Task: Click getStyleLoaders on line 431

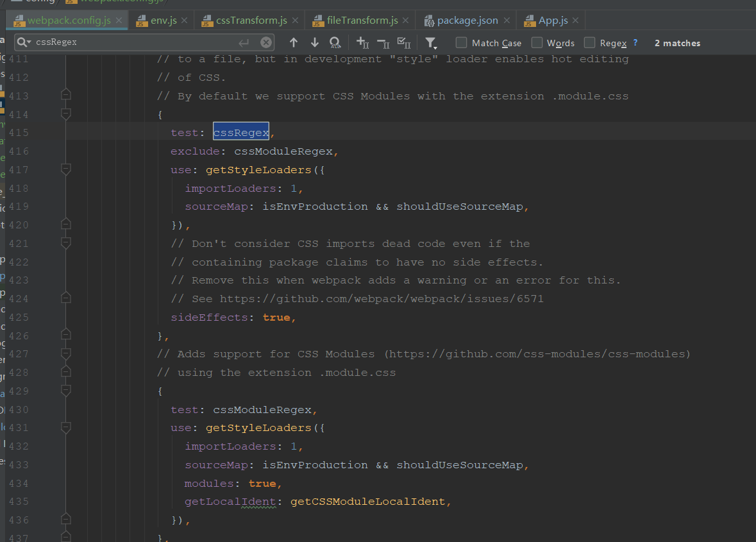Action: coord(258,428)
